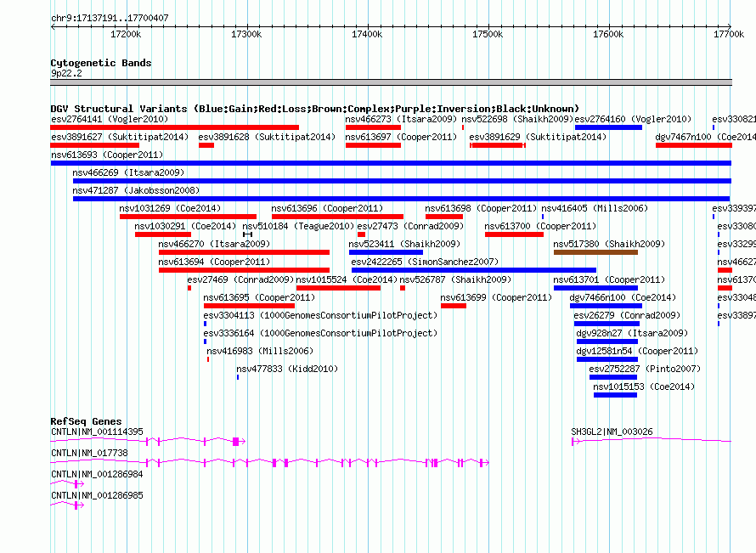Open the esv26279 (Conrad2009) label
756x553 pixels.
[x=627, y=315]
